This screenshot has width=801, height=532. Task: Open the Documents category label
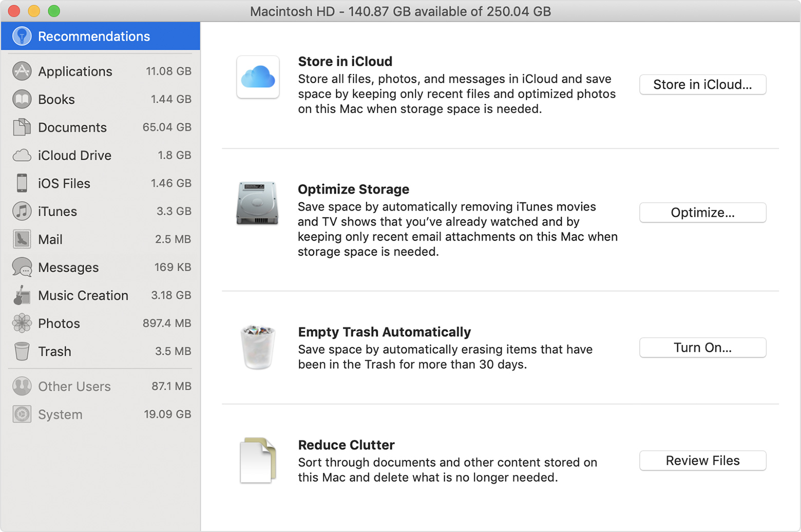(72, 127)
